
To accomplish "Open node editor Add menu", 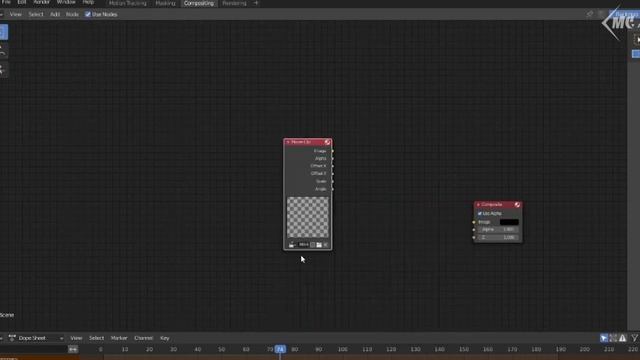I will coord(55,14).
